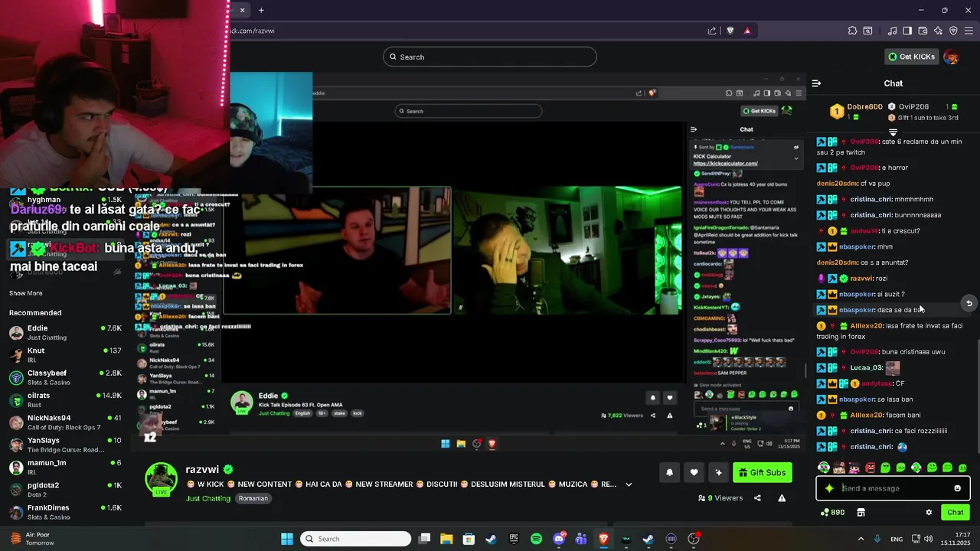Expand Show More in the sidebar
Screen dimensions: 980x551
click(x=26, y=293)
